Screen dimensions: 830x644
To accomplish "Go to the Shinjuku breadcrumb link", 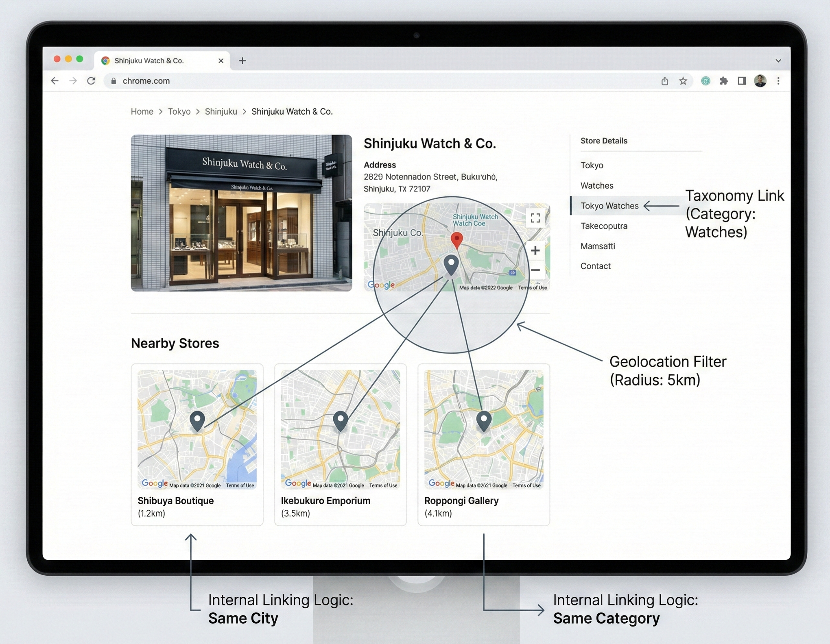I will [221, 111].
